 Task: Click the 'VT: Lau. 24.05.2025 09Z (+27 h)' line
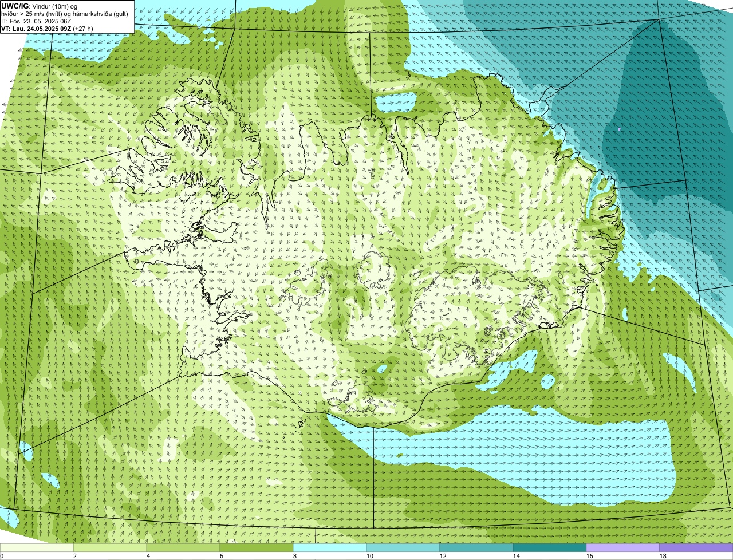pyautogui.click(x=47, y=28)
